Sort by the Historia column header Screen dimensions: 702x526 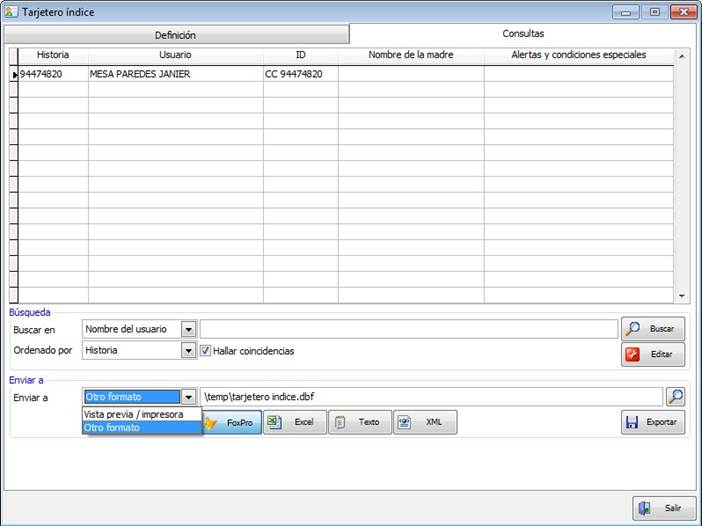pyautogui.click(x=53, y=55)
